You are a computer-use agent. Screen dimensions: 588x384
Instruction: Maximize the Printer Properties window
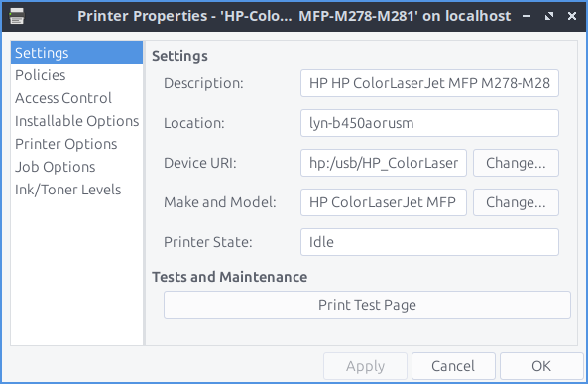coord(549,16)
